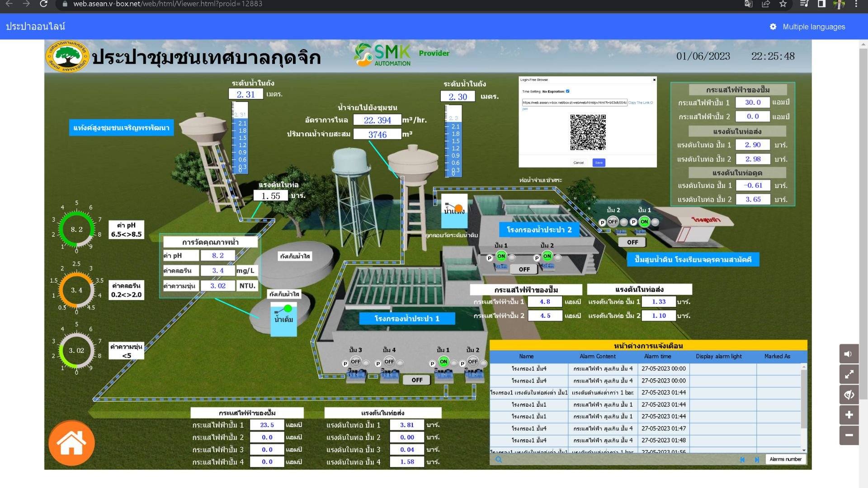Viewport: 868px width, 488px height.
Task: Click the alarm table search magnifier icon
Action: (499, 460)
